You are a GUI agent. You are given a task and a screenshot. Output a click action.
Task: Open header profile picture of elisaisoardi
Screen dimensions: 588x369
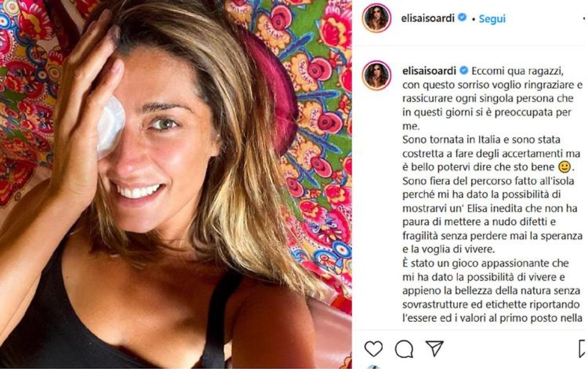click(377, 19)
